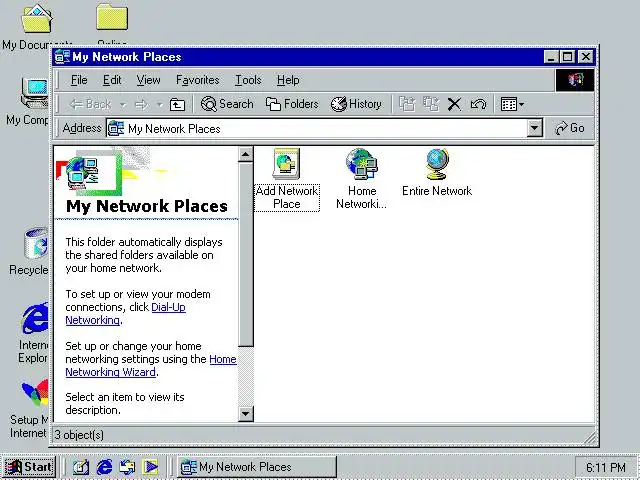Click the Go button

click(x=570, y=128)
